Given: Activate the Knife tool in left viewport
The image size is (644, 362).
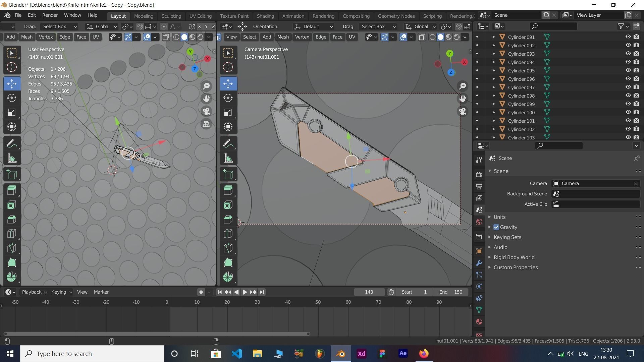Looking at the screenshot, I should pyautogui.click(x=12, y=248).
